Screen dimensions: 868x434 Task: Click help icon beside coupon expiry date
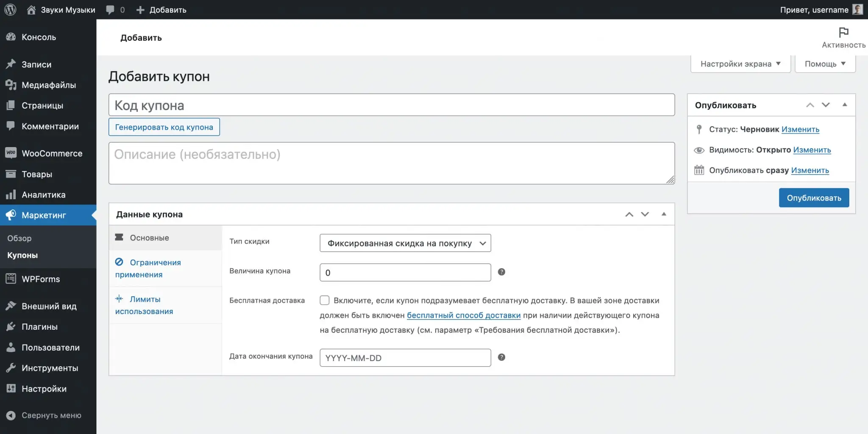[501, 357]
